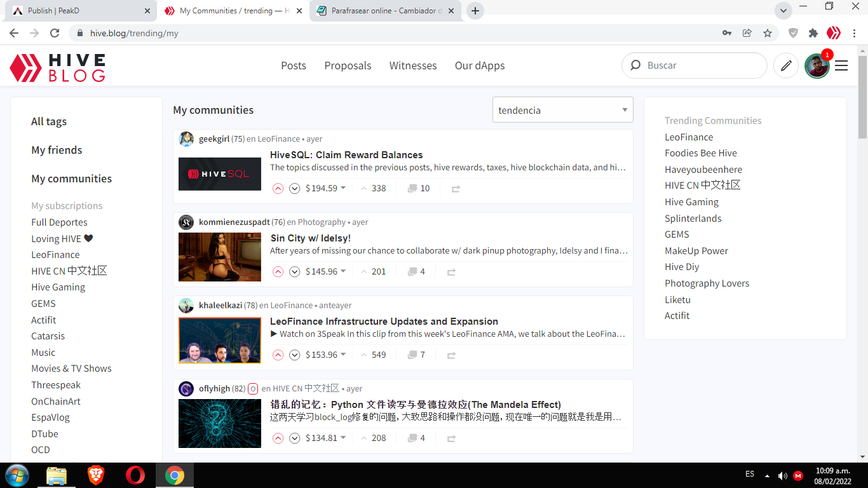Screen dimensions: 868x488
Task: Reload the page with the browser refresh button
Action: click(55, 33)
